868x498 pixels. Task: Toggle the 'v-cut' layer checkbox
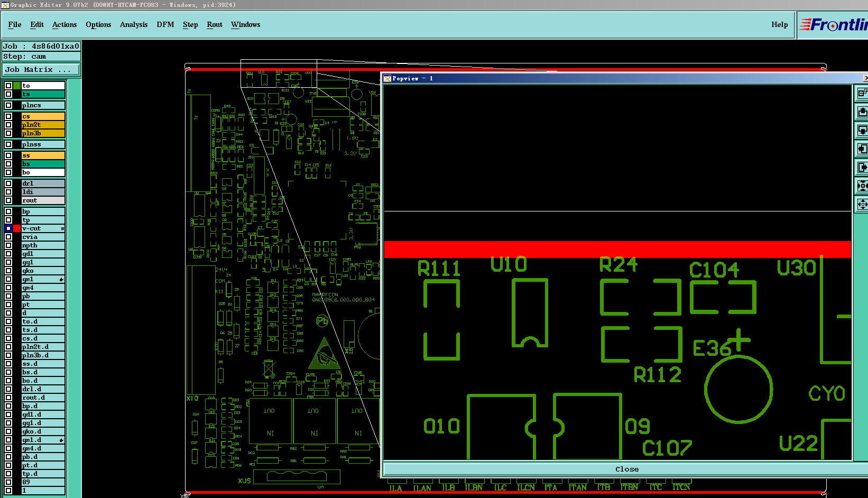coord(8,228)
